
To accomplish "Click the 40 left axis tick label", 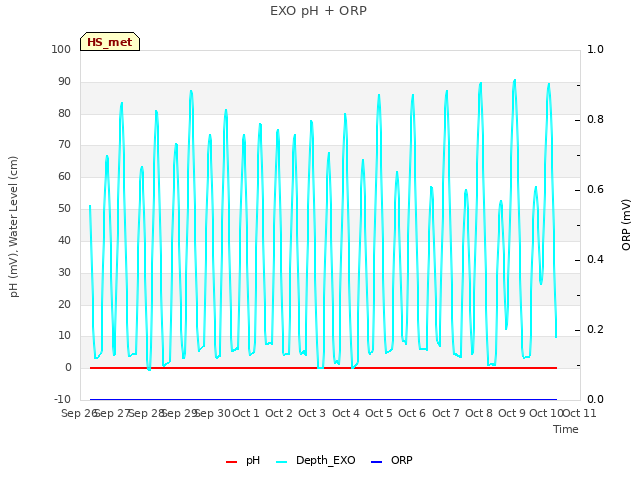I will [64, 240].
